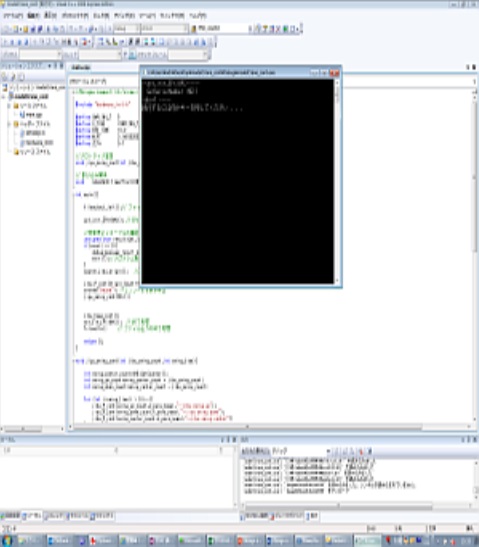Viewport: 479px width, 547px height.
Task: Click the console window vertical scrollbar
Action: pyautogui.click(x=337, y=181)
